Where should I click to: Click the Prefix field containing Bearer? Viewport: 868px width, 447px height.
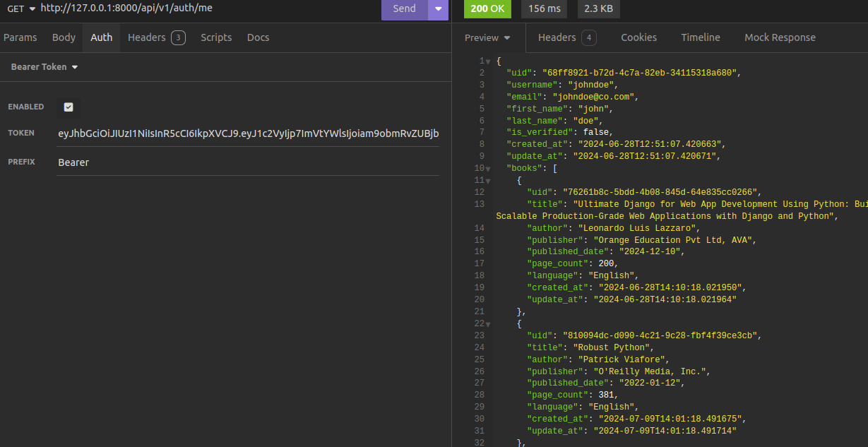pos(248,162)
